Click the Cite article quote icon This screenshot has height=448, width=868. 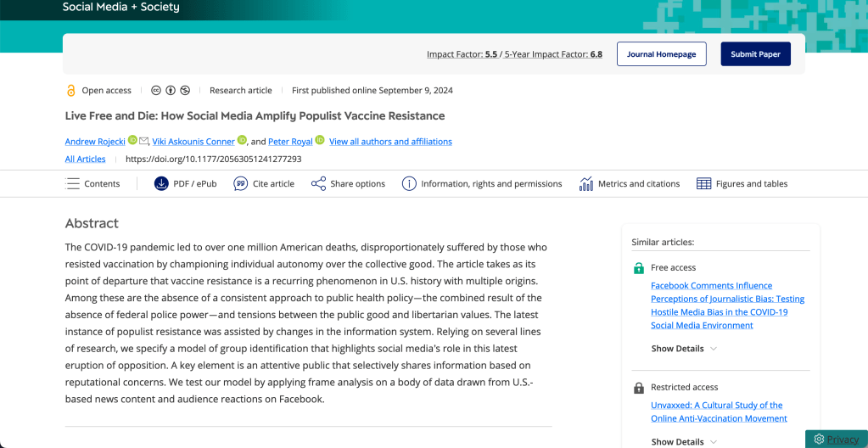241,183
